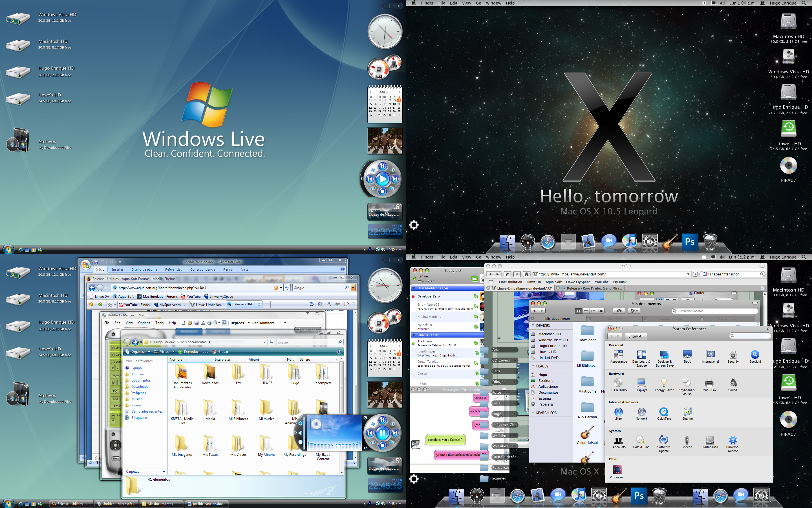Collapse the DEVICES section in Finder sidebar

(x=533, y=326)
